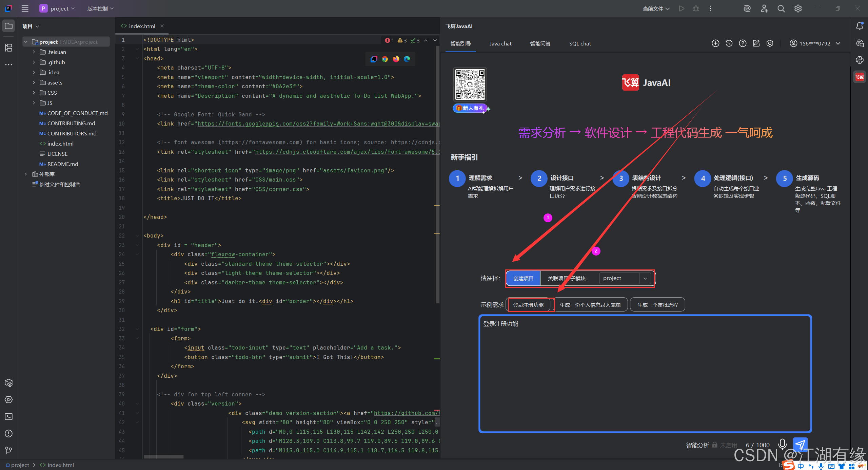Open help question mark icon
The height and width of the screenshot is (470, 868).
743,43
